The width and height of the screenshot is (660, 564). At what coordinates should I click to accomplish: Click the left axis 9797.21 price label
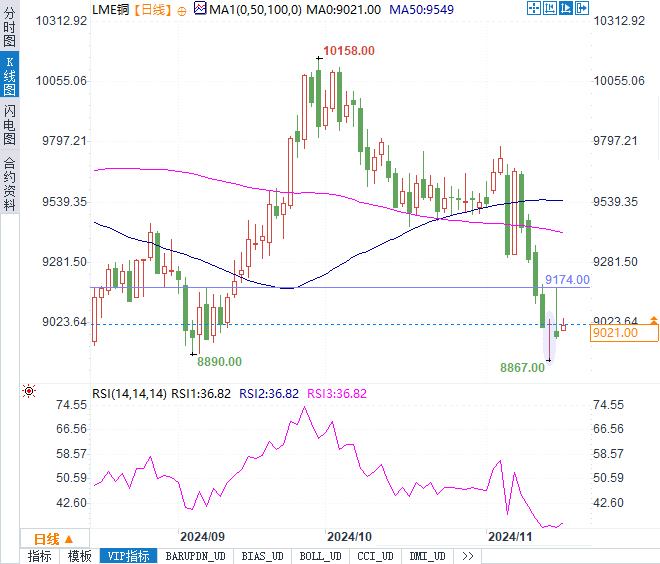64,141
